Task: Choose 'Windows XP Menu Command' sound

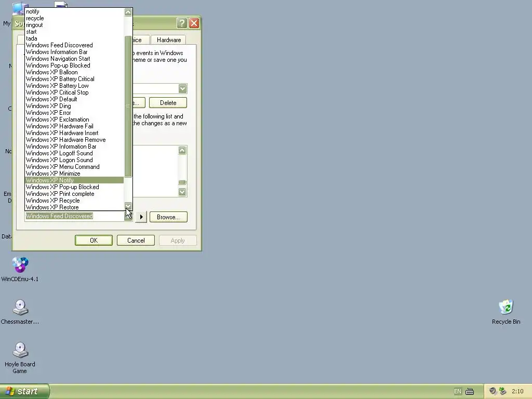Action: pyautogui.click(x=75, y=167)
